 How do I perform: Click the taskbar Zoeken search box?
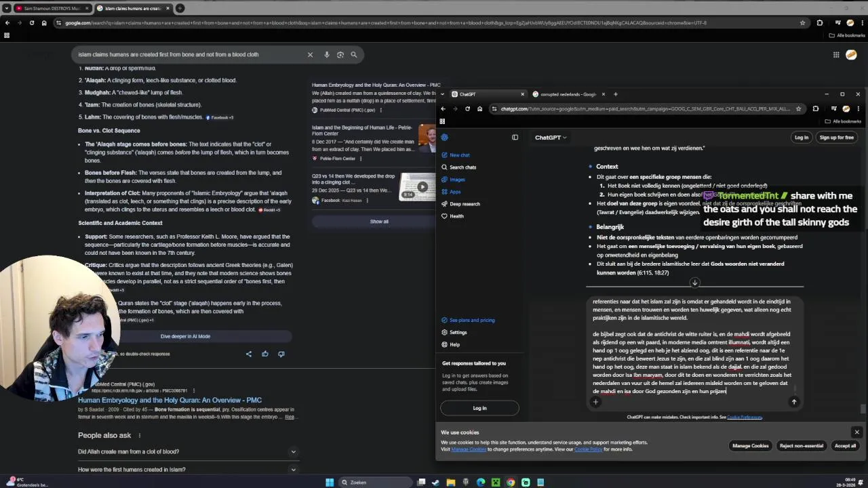coord(374,482)
